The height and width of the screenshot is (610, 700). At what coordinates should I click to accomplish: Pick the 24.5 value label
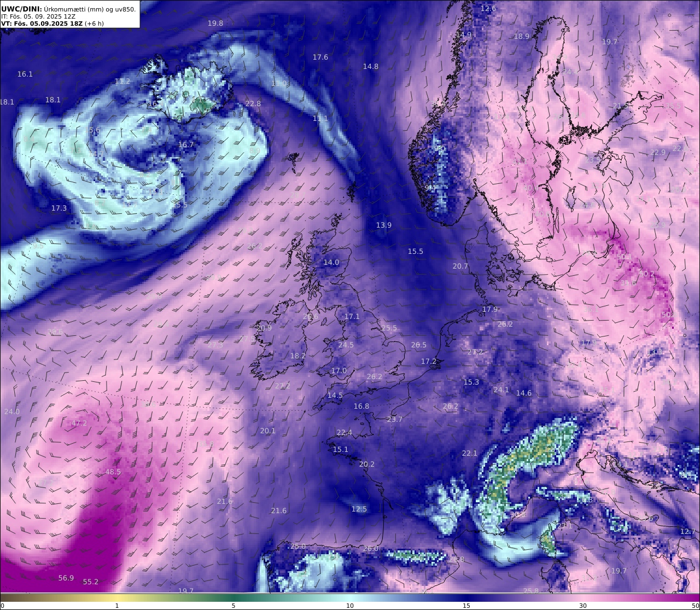346,345
